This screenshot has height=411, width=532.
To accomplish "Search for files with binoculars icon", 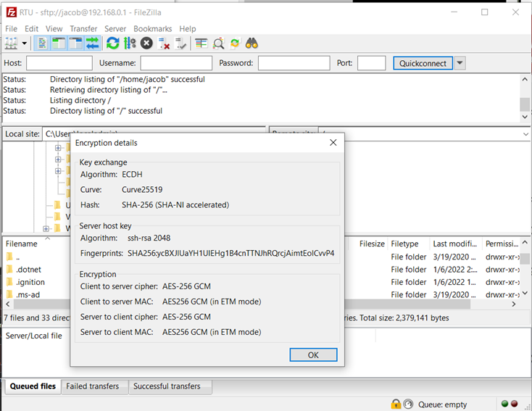I will (252, 43).
